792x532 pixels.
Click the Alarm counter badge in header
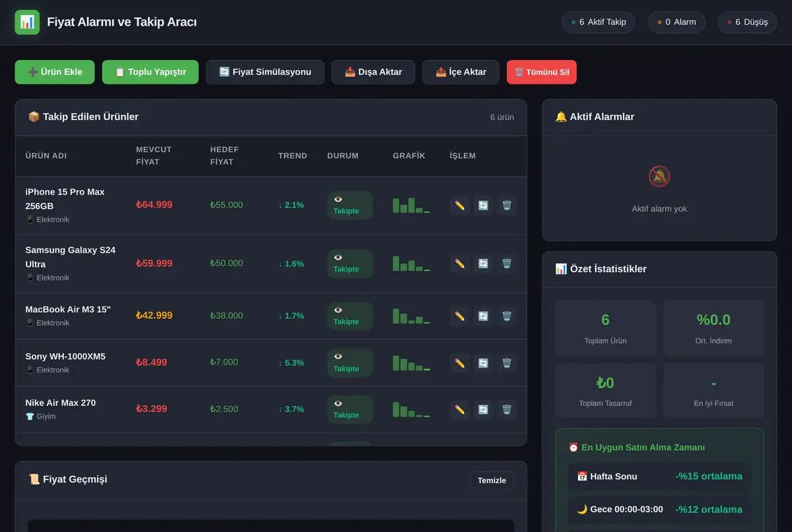click(676, 22)
